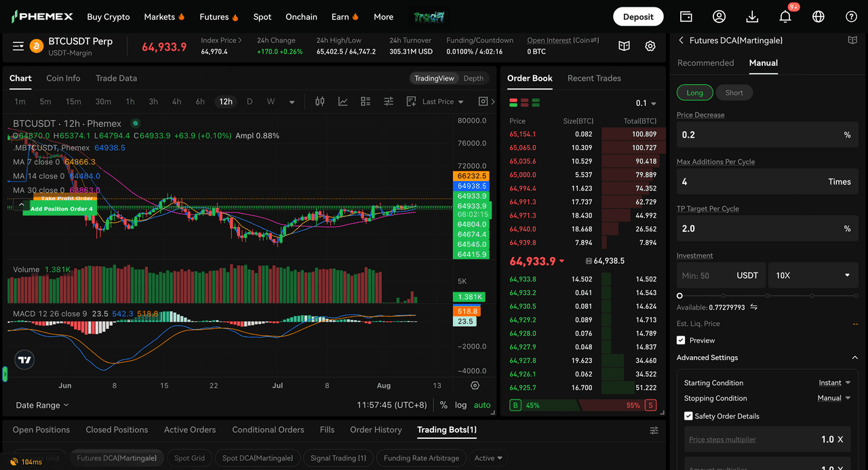Switch chart to Depth mode
The width and height of the screenshot is (868, 470).
(473, 78)
